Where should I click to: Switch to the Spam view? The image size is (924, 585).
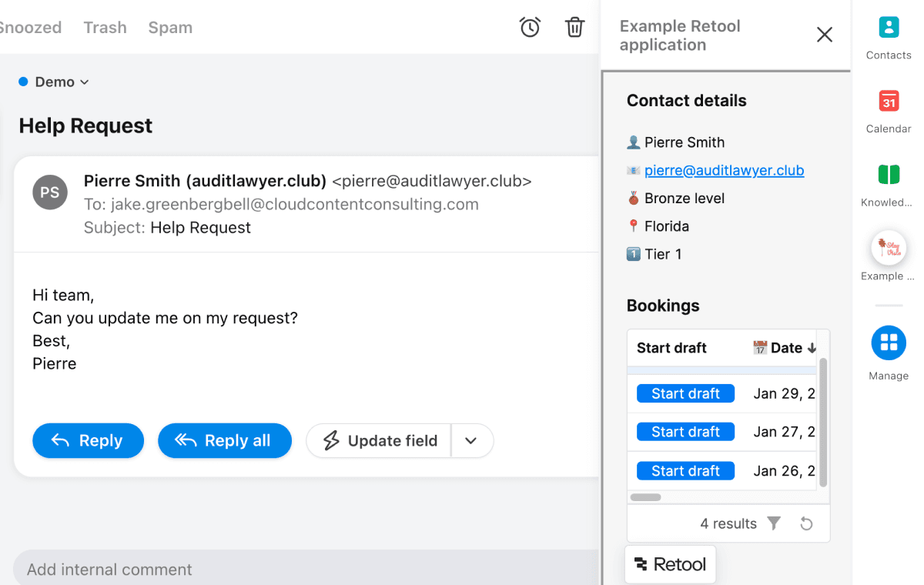click(169, 27)
